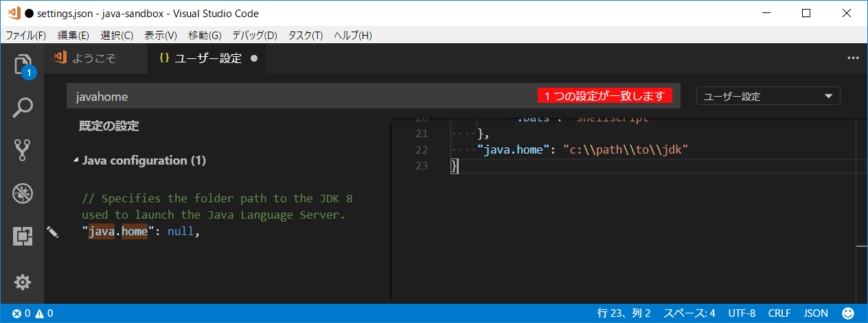Open the タスク(T) menu

pos(306,35)
